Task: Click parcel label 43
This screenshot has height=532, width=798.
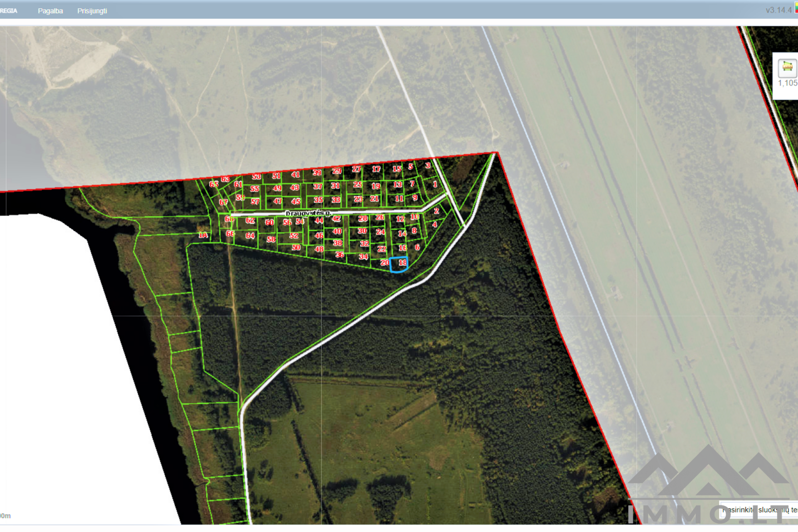Action: [x=295, y=188]
